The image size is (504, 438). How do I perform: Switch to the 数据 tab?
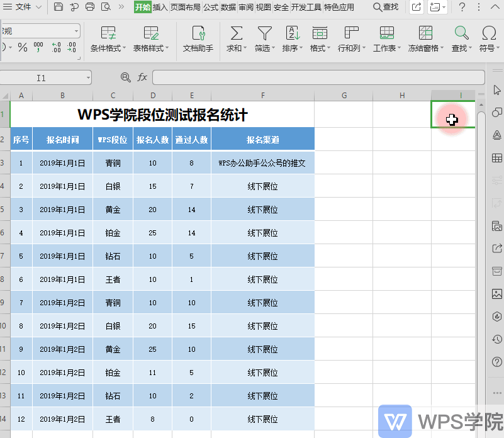(228, 7)
